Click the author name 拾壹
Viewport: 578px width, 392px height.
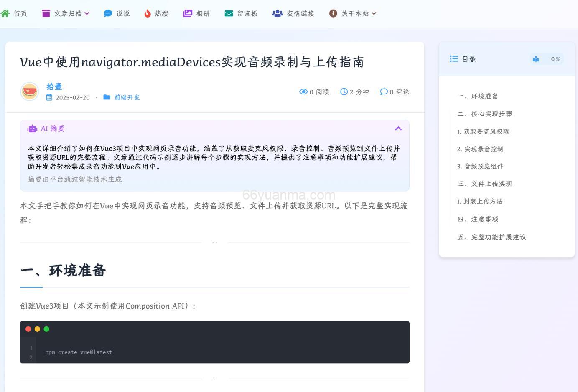54,86
